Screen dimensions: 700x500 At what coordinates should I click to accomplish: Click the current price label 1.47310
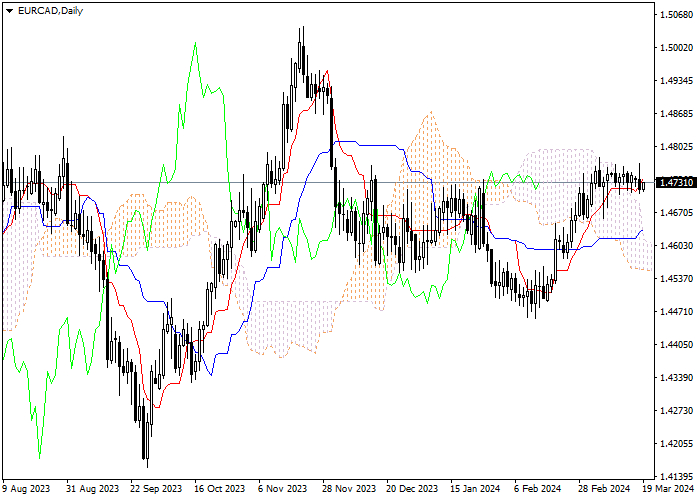tap(676, 183)
